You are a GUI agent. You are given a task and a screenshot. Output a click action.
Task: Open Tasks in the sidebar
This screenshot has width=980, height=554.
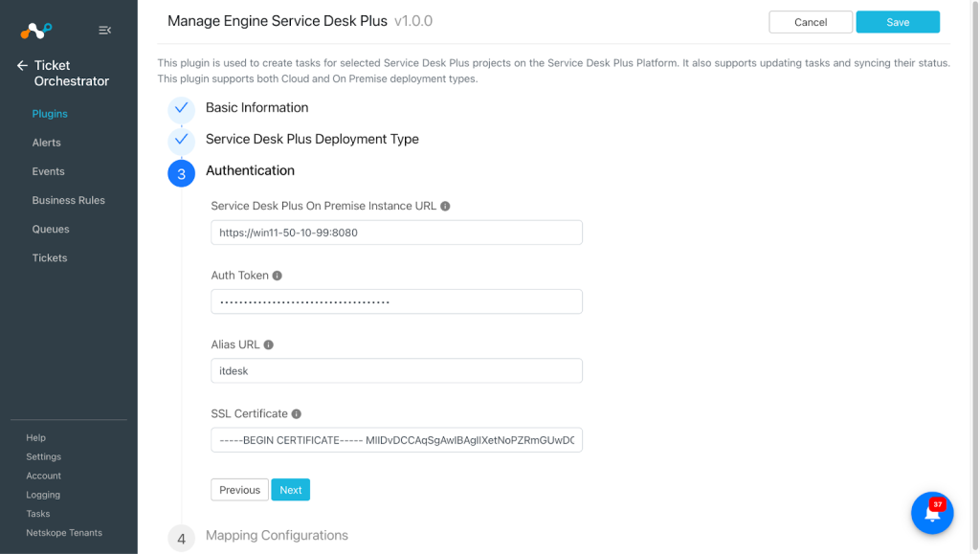coord(38,514)
